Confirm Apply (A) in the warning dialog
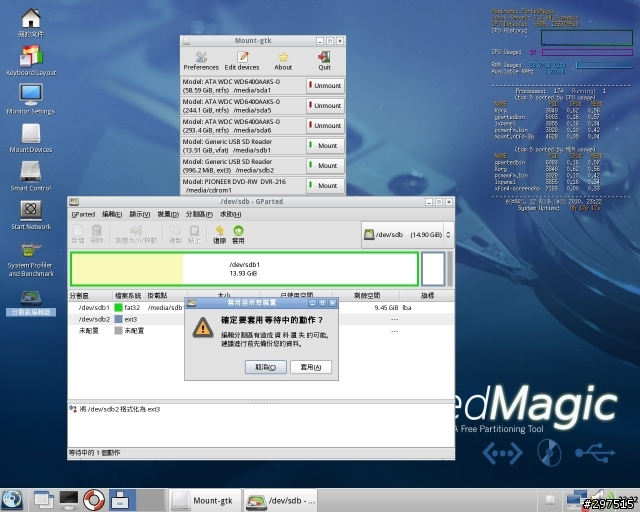 coord(311,367)
